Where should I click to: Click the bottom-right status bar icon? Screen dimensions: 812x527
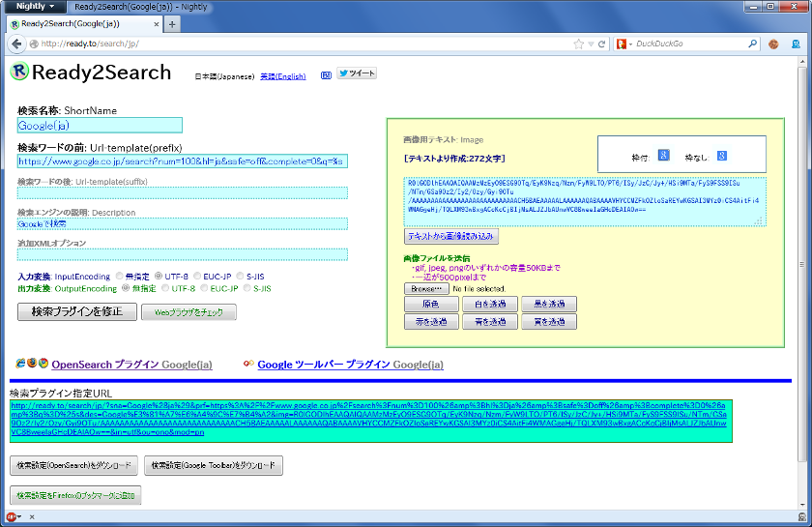pyautogui.click(x=802, y=516)
